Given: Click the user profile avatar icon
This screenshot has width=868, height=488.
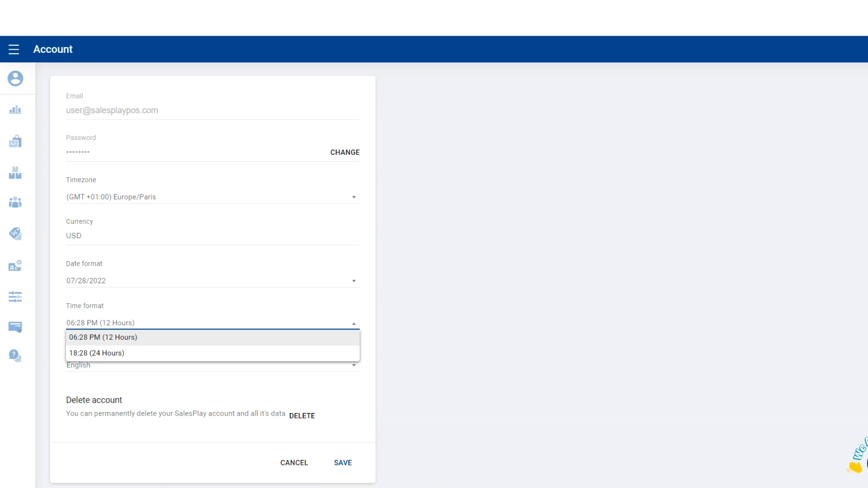Looking at the screenshot, I should (x=15, y=79).
